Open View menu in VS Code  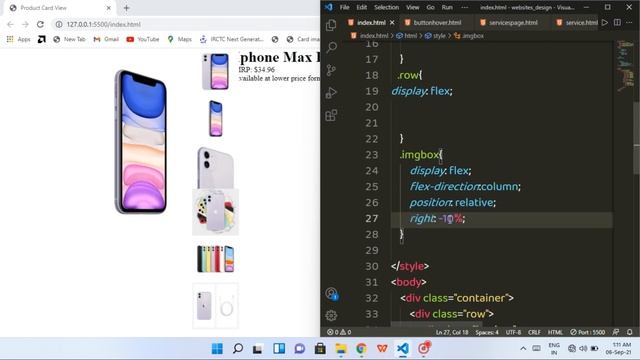point(412,7)
